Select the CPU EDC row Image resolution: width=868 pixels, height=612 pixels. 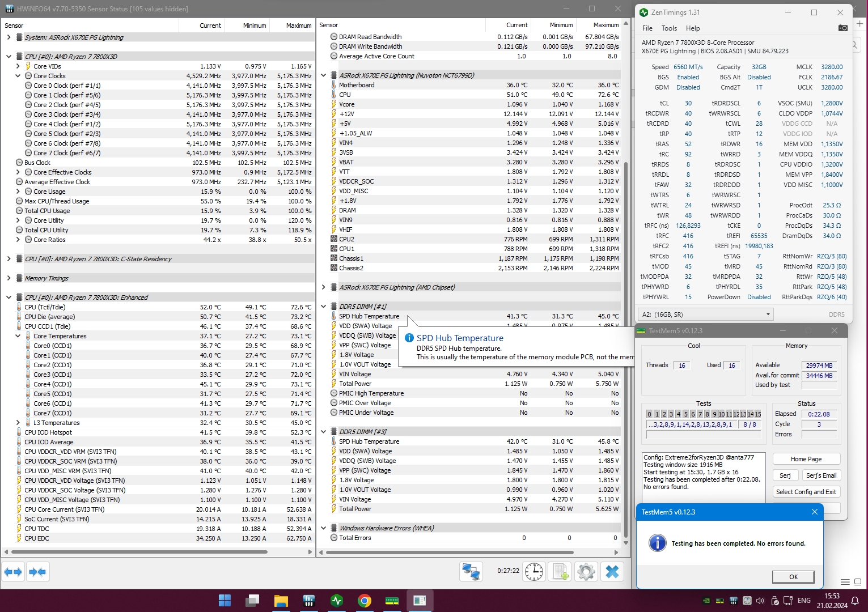click(159, 538)
